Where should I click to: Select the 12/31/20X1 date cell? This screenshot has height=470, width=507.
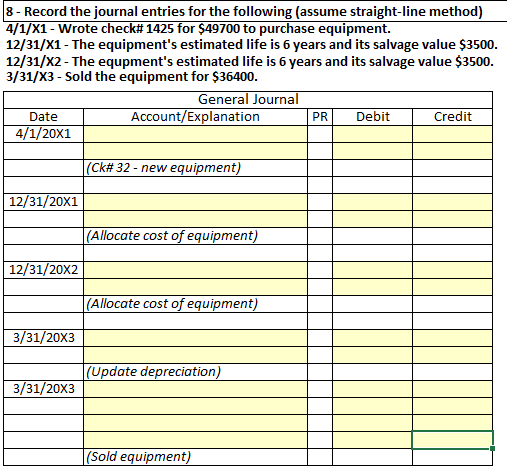[43, 202]
